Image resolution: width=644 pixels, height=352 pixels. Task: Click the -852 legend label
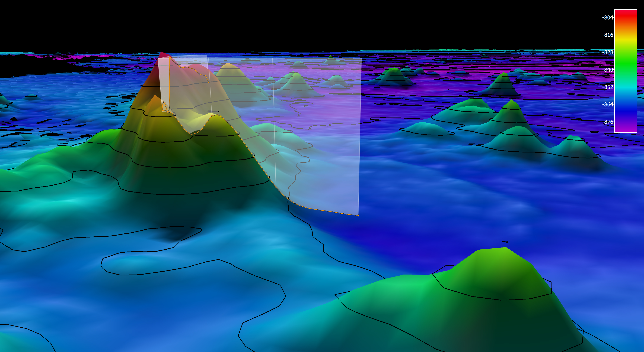(607, 87)
